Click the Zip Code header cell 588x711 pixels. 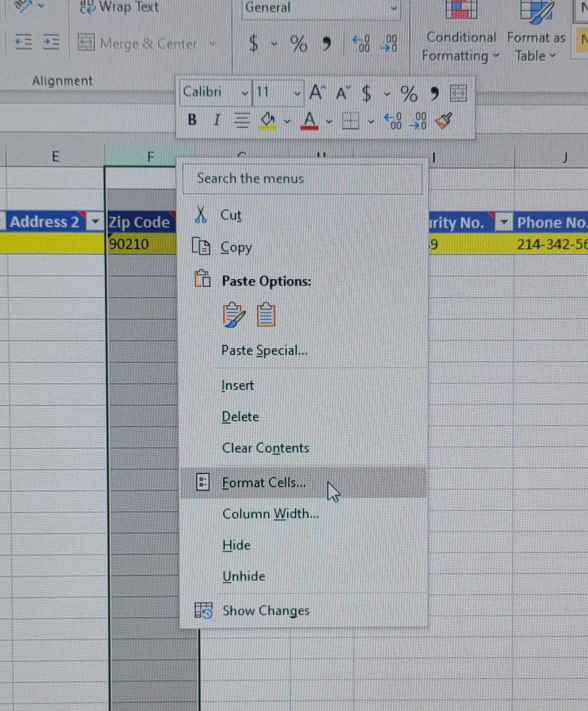[x=141, y=222]
